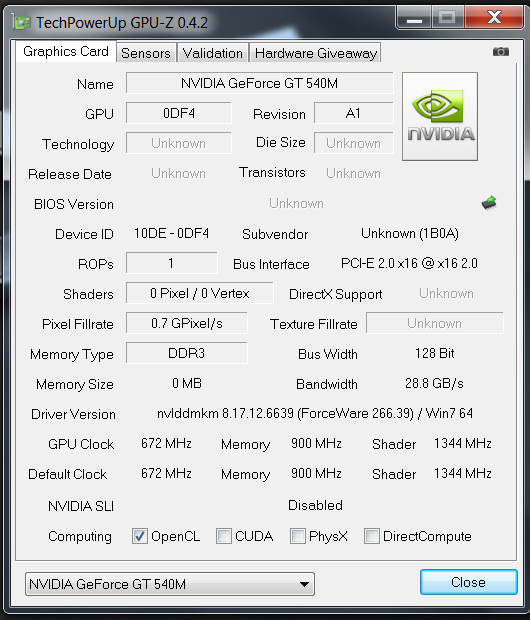Toggle the CUDA checkbox
530x620 pixels.
point(223,536)
